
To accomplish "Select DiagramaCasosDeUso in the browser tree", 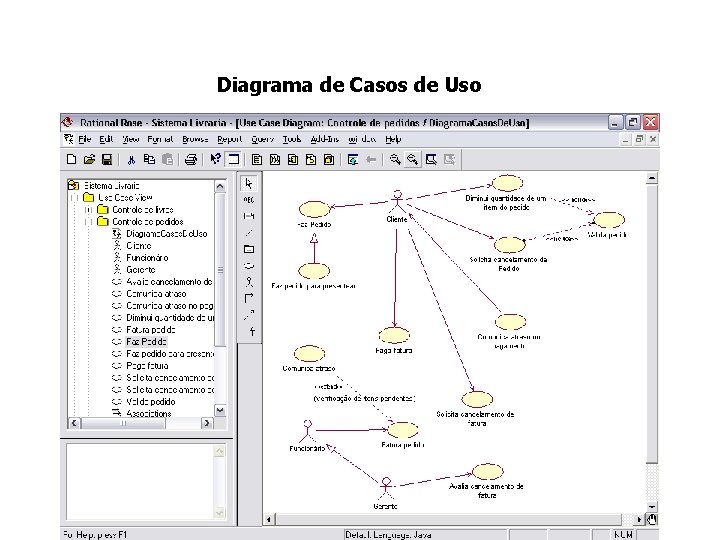I will click(166, 234).
